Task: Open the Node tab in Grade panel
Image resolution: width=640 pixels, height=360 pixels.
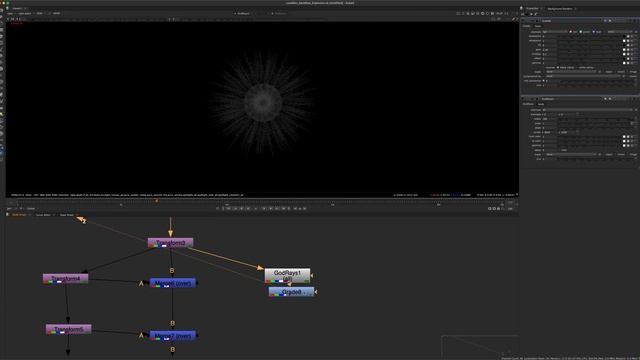Action: (538, 26)
